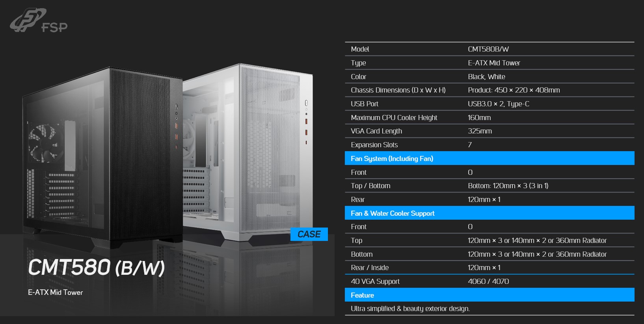Click Top row radiator support value
The height and width of the screenshot is (324, 644).
pyautogui.click(x=537, y=241)
